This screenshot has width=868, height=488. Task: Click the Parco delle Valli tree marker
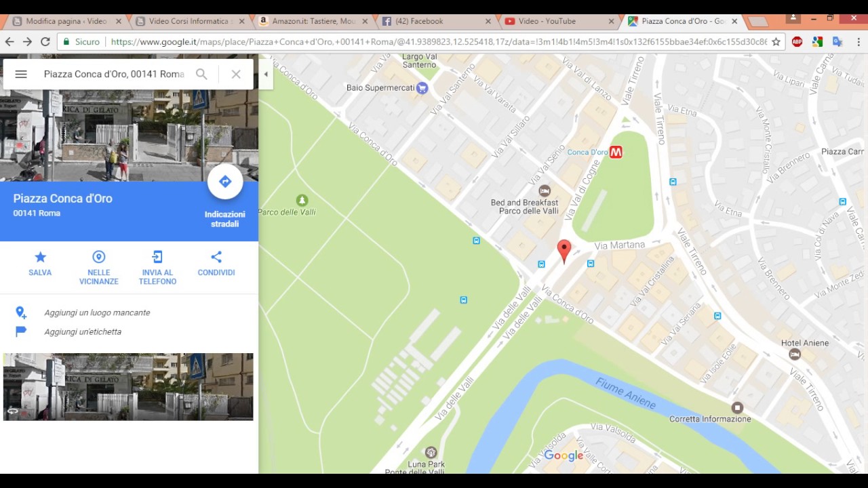point(302,200)
